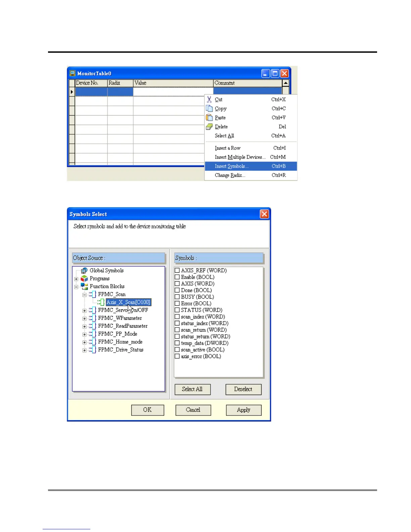Enable the BUSY (BOOL) checkbox

coord(177,297)
